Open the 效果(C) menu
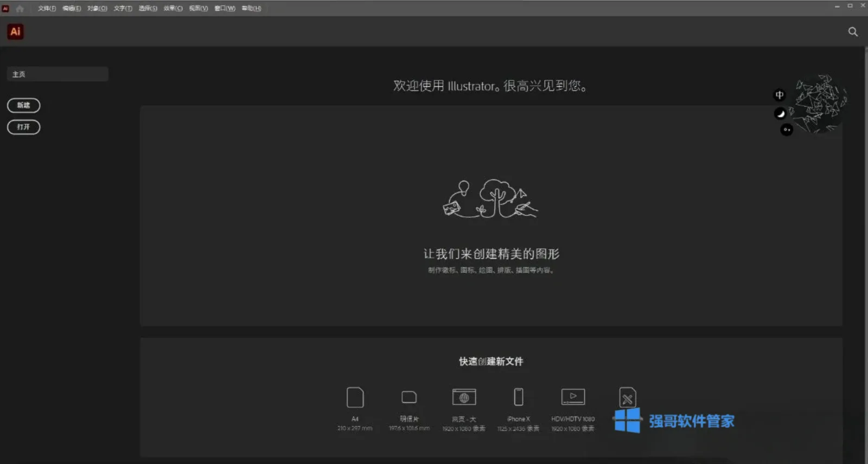This screenshot has height=464, width=868. coord(173,9)
